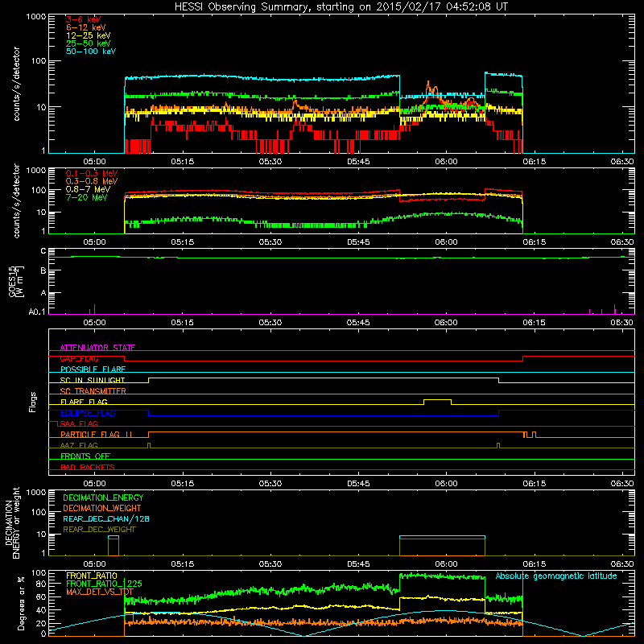Click the '25-50 keV' legend entry

88,43
